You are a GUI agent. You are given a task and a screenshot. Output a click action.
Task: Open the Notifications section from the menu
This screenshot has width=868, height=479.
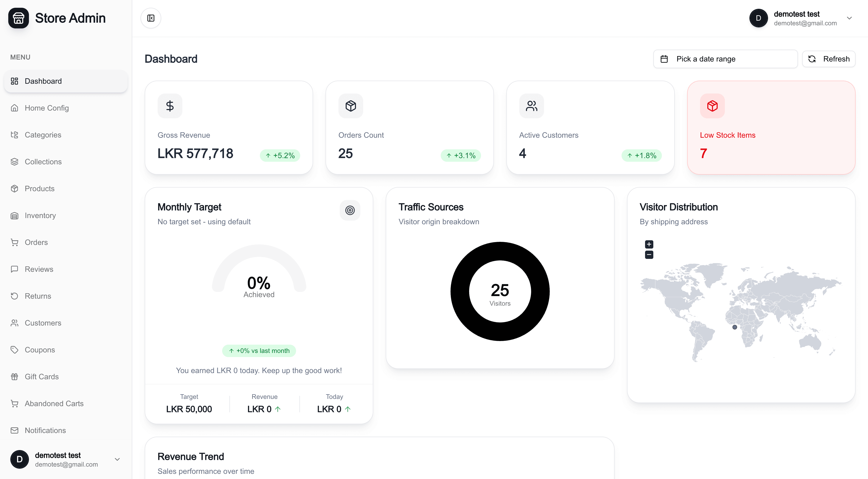click(45, 430)
